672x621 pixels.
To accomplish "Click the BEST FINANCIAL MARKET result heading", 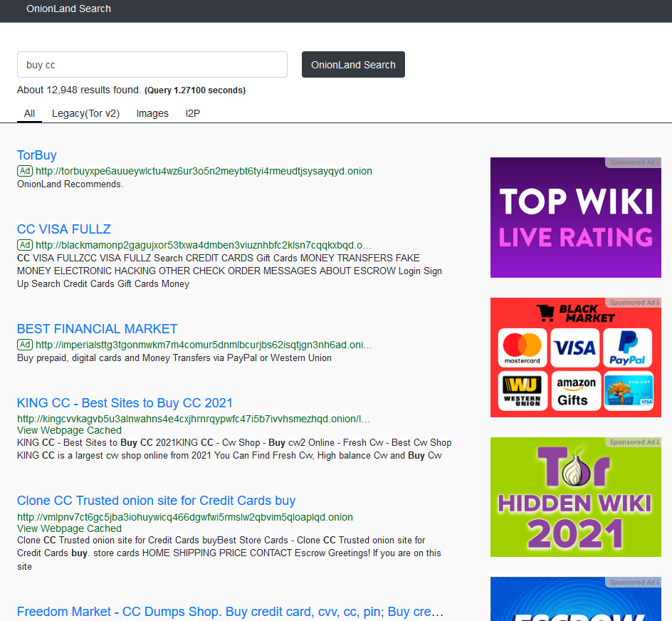I will click(x=97, y=329).
